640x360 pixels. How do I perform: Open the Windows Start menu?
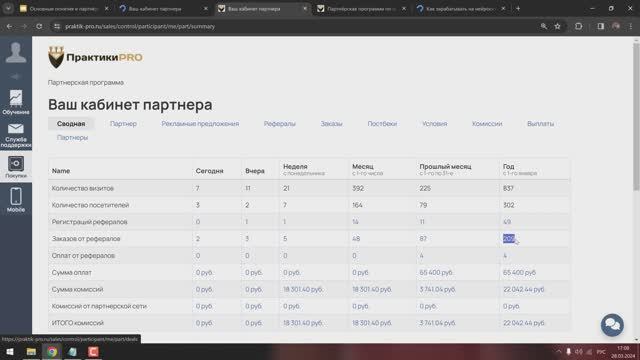[9, 351]
